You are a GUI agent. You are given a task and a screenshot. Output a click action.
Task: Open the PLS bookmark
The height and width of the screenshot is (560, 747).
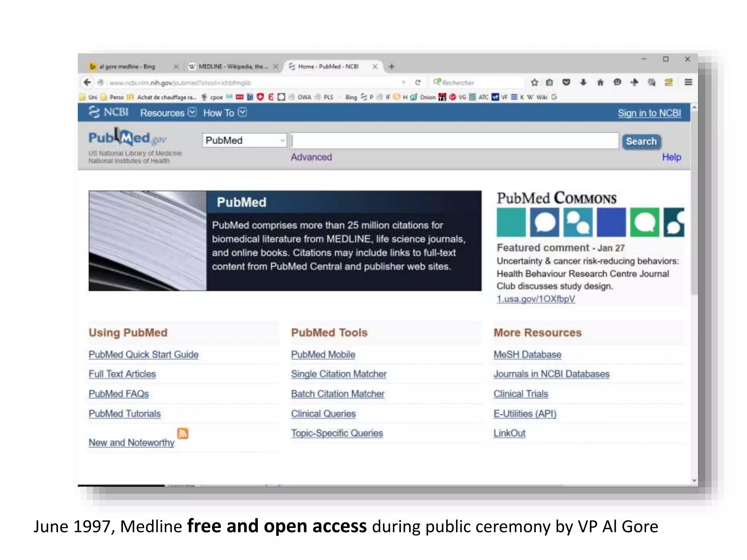pyautogui.click(x=324, y=97)
